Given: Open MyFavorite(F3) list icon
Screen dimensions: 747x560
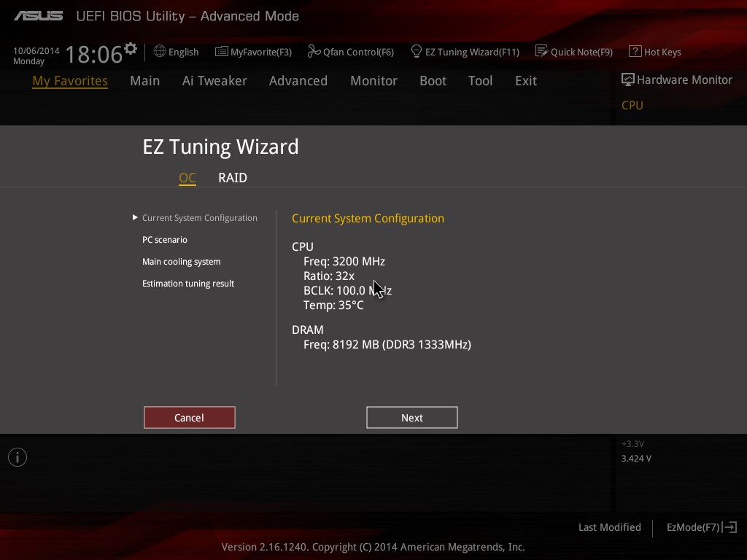Looking at the screenshot, I should tap(221, 52).
